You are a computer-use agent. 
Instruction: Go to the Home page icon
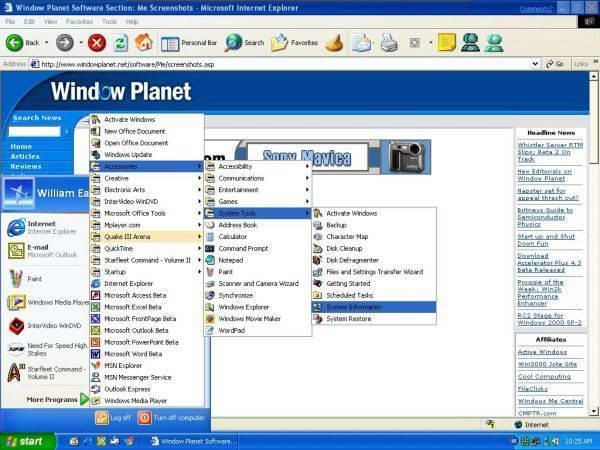[x=144, y=42]
